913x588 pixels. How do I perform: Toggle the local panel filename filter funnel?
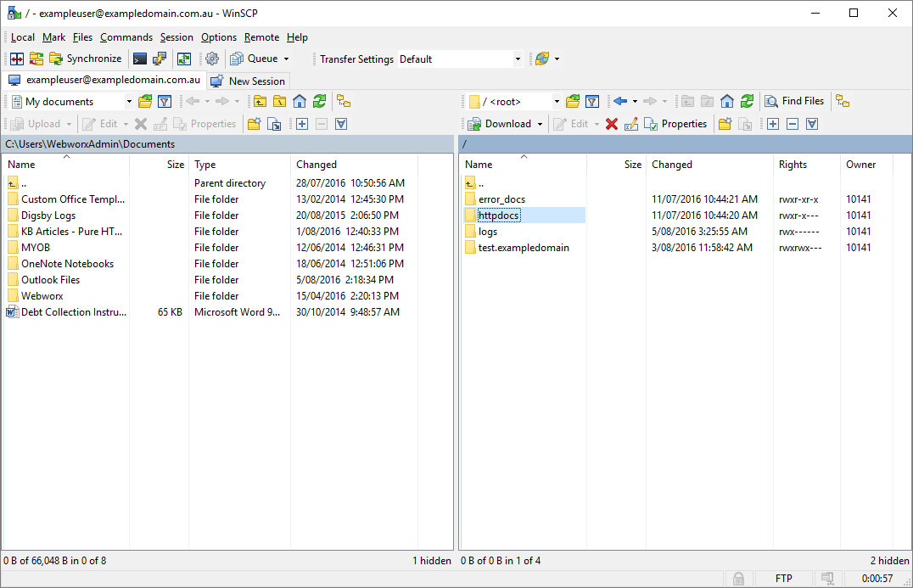163,100
